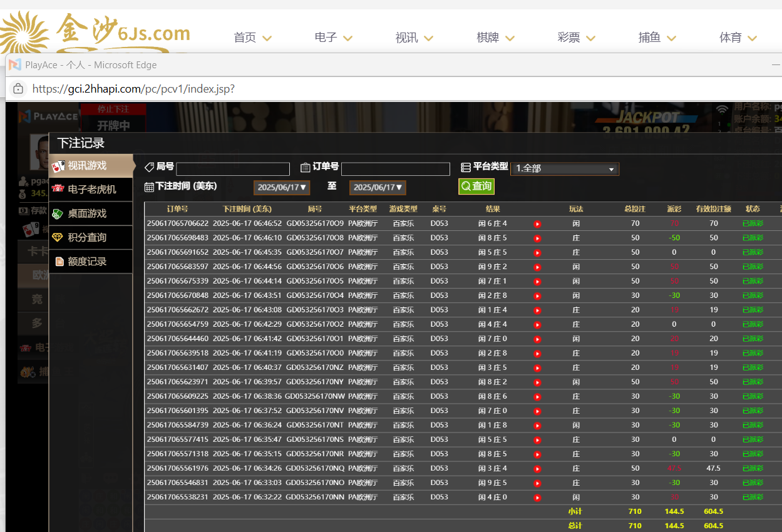
Task: Play the replay for order 250617065538231
Action: tap(537, 498)
